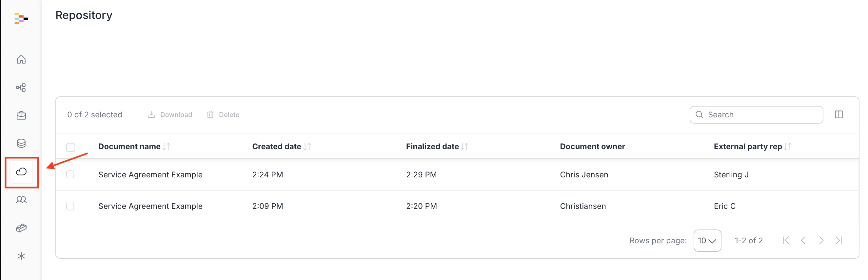Open the database stack sidebar icon

(21, 144)
